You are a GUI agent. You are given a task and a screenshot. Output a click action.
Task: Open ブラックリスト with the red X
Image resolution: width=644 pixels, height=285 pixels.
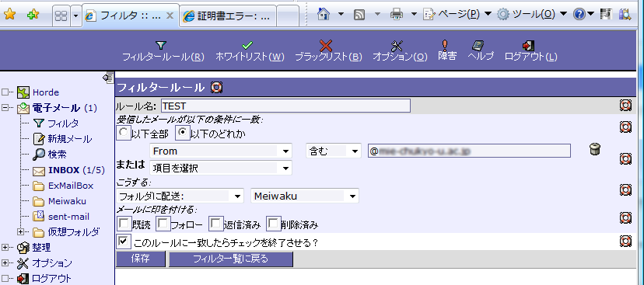[326, 45]
